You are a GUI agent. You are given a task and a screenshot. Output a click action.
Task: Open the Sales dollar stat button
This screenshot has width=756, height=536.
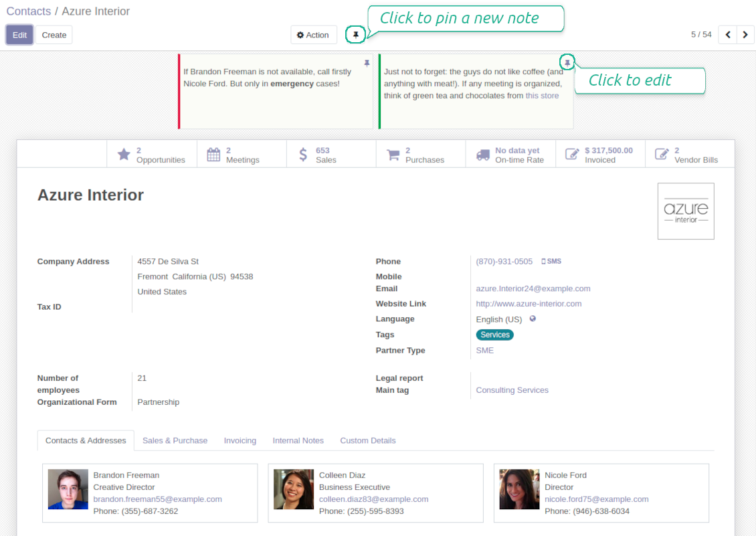331,155
